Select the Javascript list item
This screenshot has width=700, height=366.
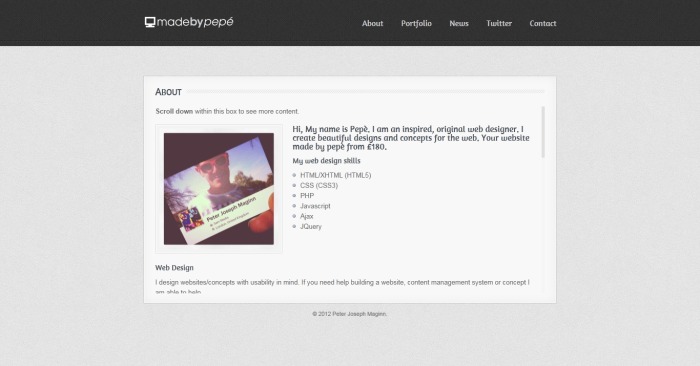315,206
